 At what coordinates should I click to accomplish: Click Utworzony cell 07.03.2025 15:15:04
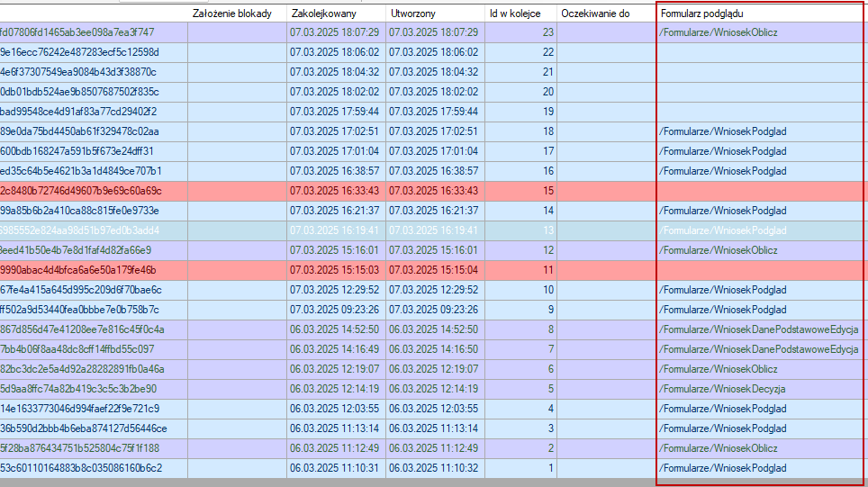435,270
